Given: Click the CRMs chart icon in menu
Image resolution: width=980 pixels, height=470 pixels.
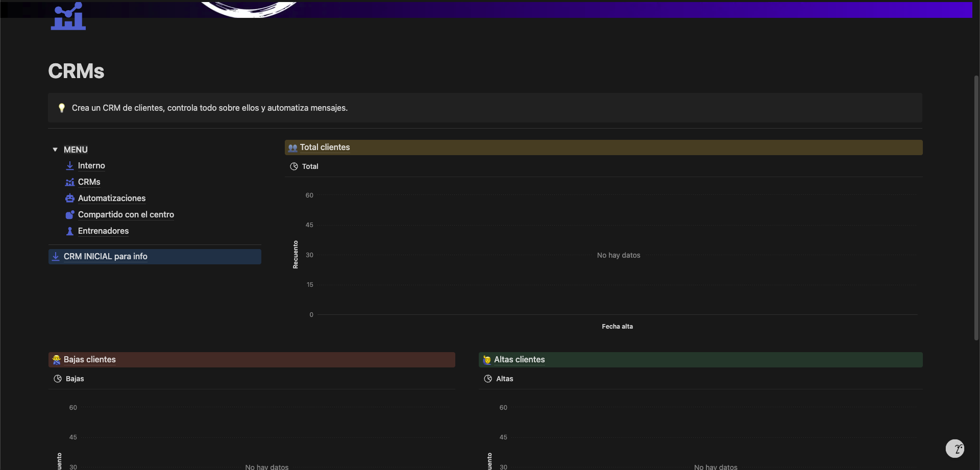Looking at the screenshot, I should click(x=70, y=182).
